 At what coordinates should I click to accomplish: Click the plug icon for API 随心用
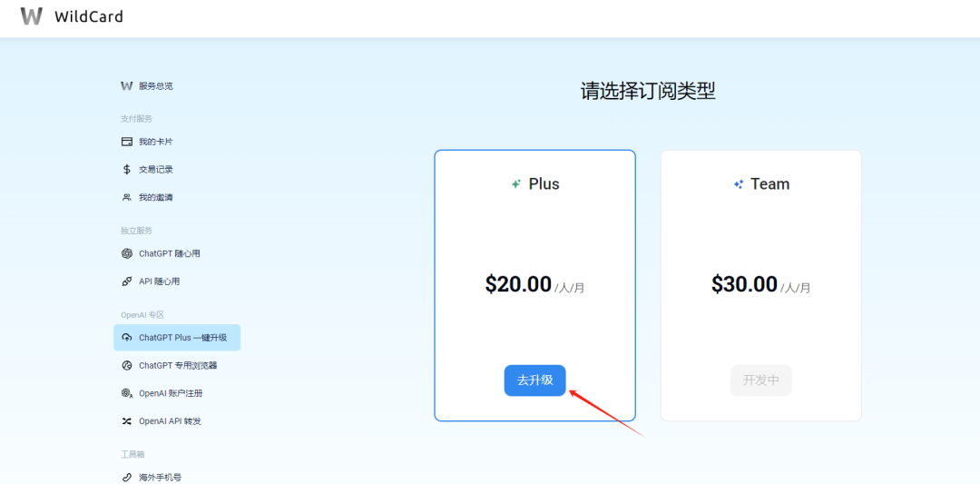tap(127, 282)
